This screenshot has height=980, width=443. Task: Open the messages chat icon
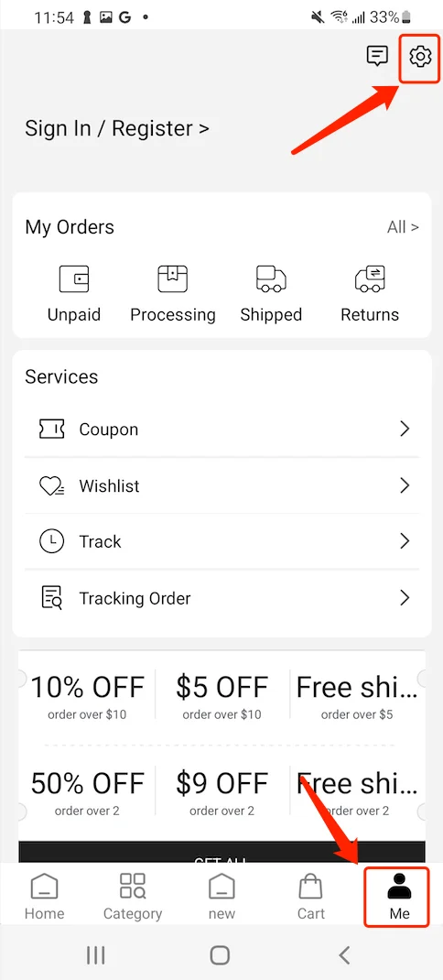(x=377, y=56)
